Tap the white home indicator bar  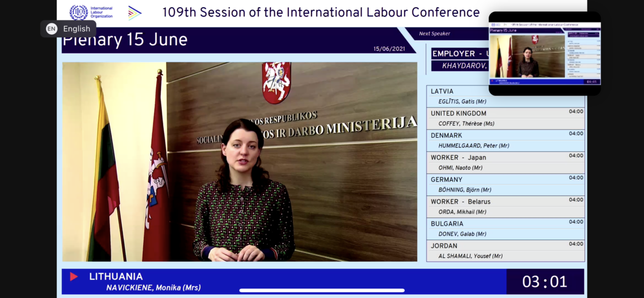pyautogui.click(x=321, y=290)
